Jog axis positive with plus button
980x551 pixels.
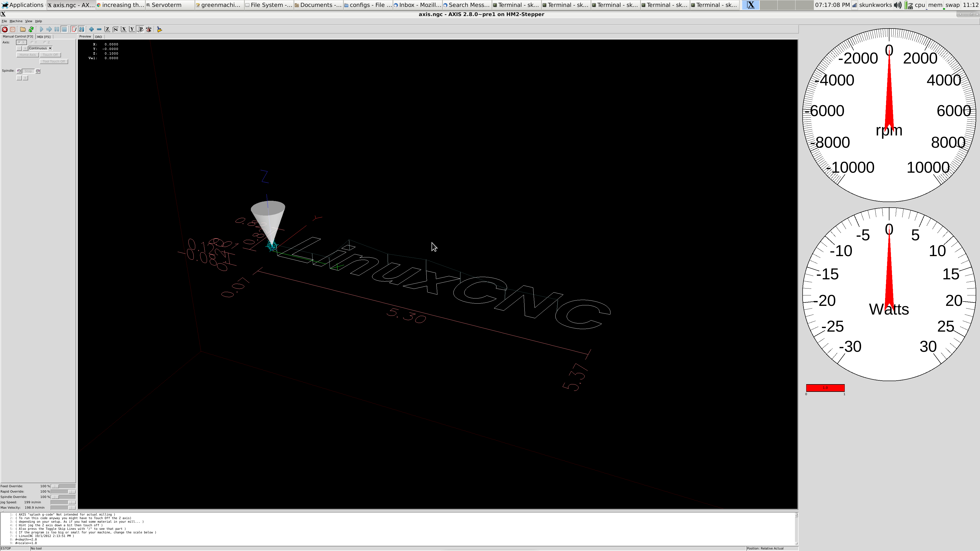tap(26, 48)
